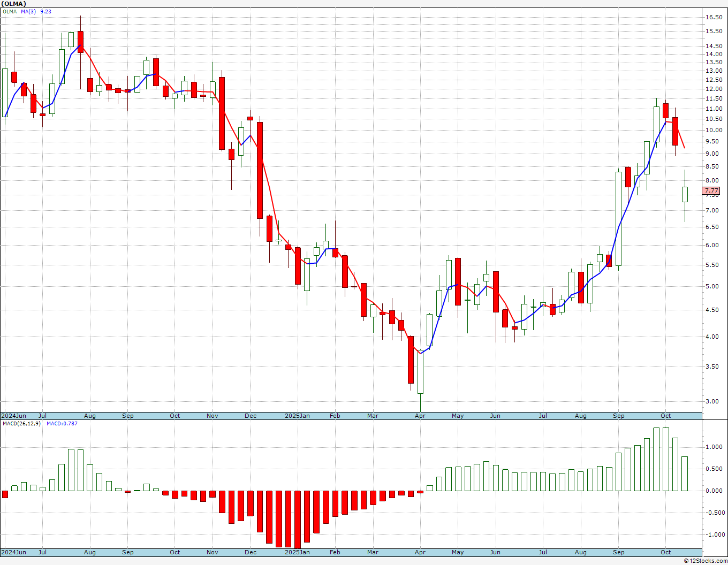Select the OLMA legend label in the price chart

[9, 11]
